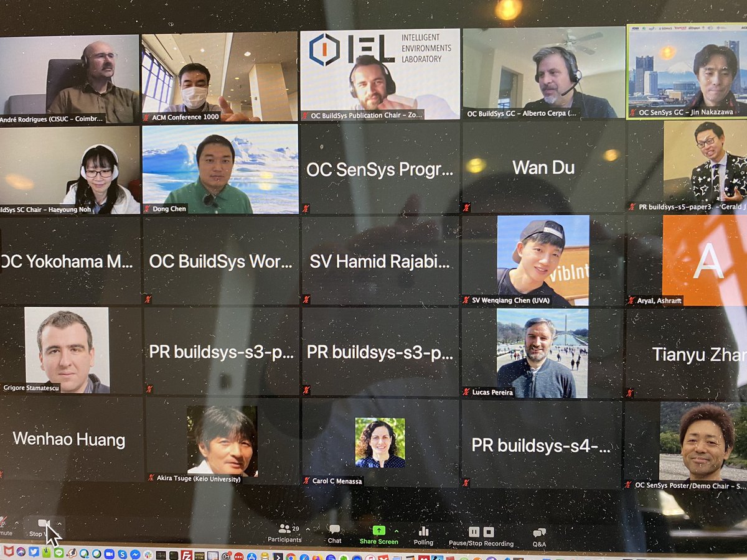This screenshot has width=747, height=560.
Task: Click the muted mic indicator on Carol C Menassa's tile
Action: point(306,480)
